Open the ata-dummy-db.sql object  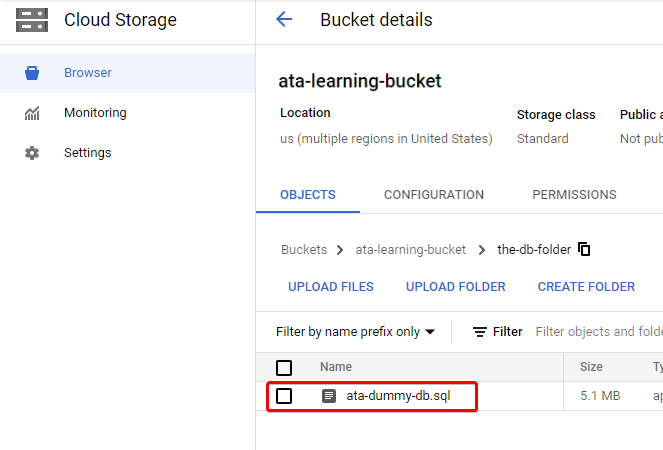[398, 396]
